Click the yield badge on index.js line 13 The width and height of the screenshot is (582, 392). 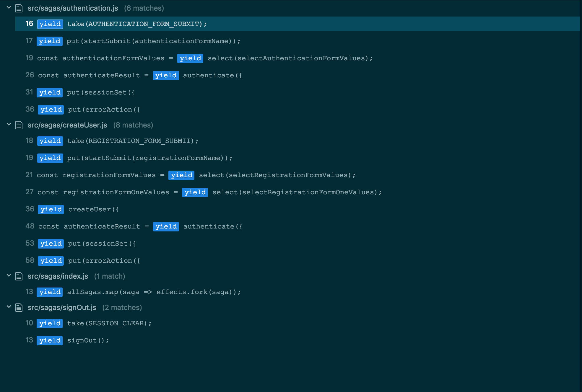(x=49, y=292)
